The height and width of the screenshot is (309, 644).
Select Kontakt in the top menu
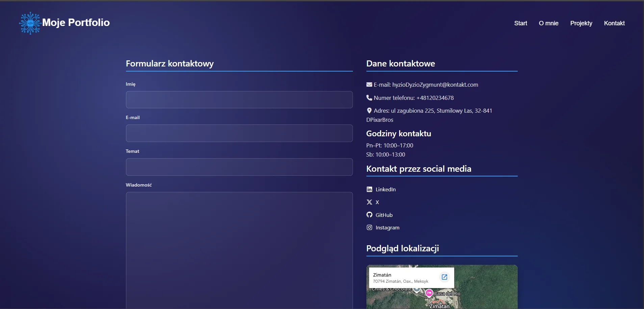(614, 23)
